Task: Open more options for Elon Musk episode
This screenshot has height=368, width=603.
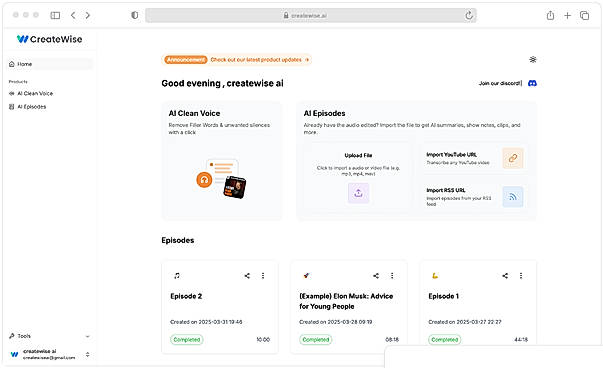Action: (392, 276)
